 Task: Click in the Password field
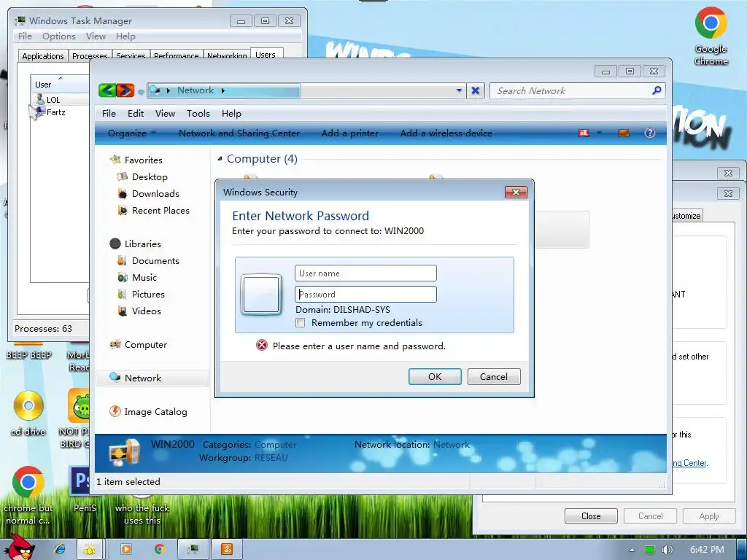coord(365,295)
